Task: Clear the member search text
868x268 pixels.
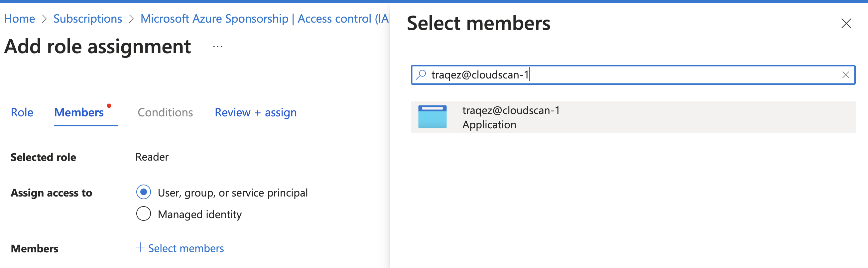Action: (x=845, y=75)
